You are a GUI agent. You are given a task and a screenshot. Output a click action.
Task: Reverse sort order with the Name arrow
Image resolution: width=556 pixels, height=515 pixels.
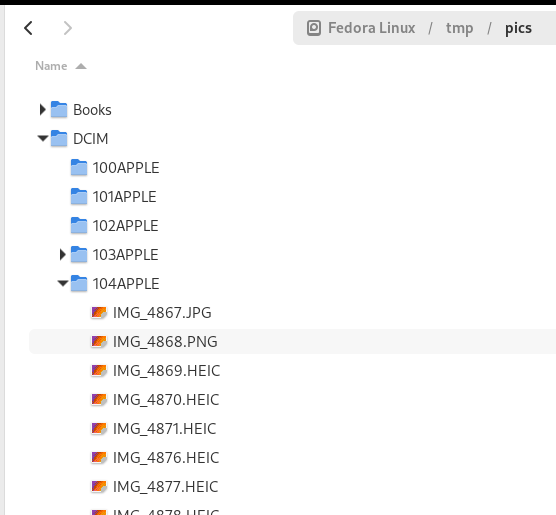click(x=81, y=66)
